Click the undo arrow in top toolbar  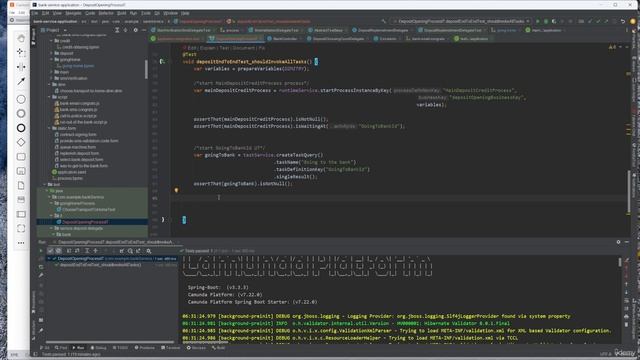coord(623,21)
